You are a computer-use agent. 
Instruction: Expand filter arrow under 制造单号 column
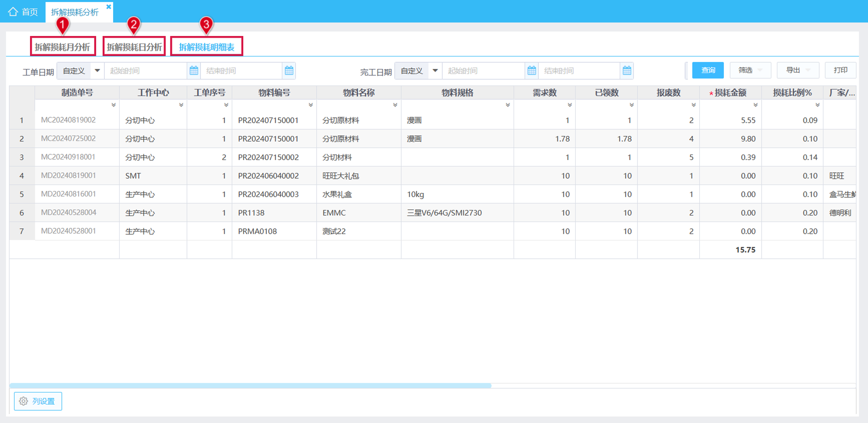tap(114, 105)
